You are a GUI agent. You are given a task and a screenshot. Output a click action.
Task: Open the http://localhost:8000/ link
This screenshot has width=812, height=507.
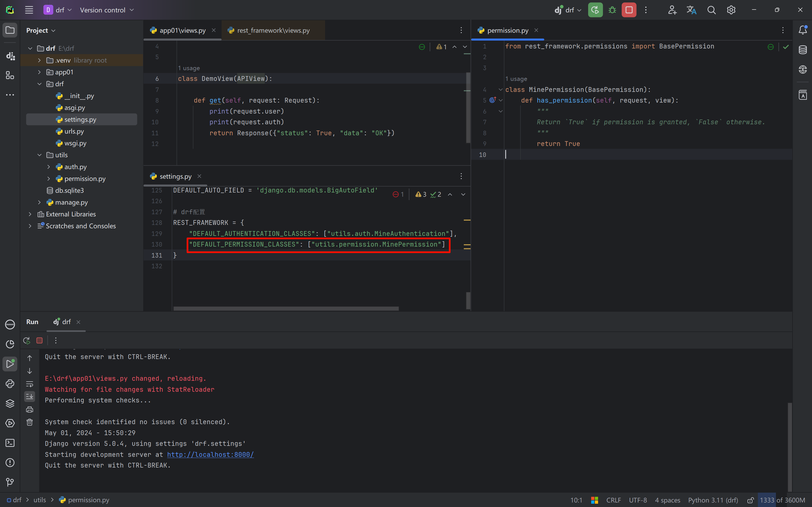pyautogui.click(x=210, y=454)
